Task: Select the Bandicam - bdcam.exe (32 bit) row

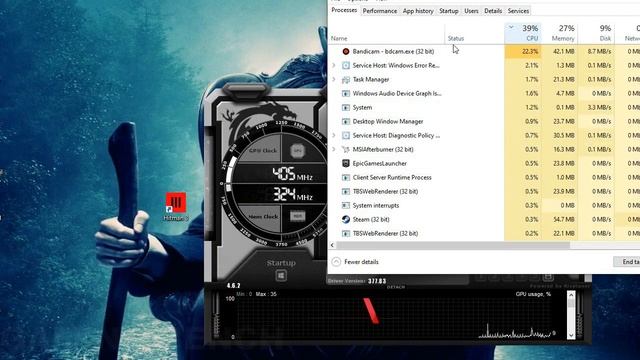Action: [x=484, y=51]
